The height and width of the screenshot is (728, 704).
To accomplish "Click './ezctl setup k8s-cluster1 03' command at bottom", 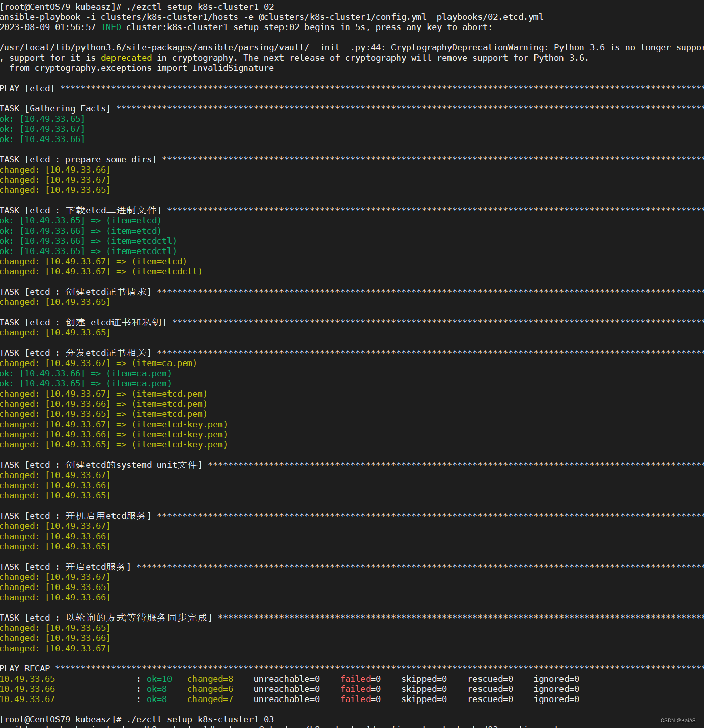I will pos(200,719).
